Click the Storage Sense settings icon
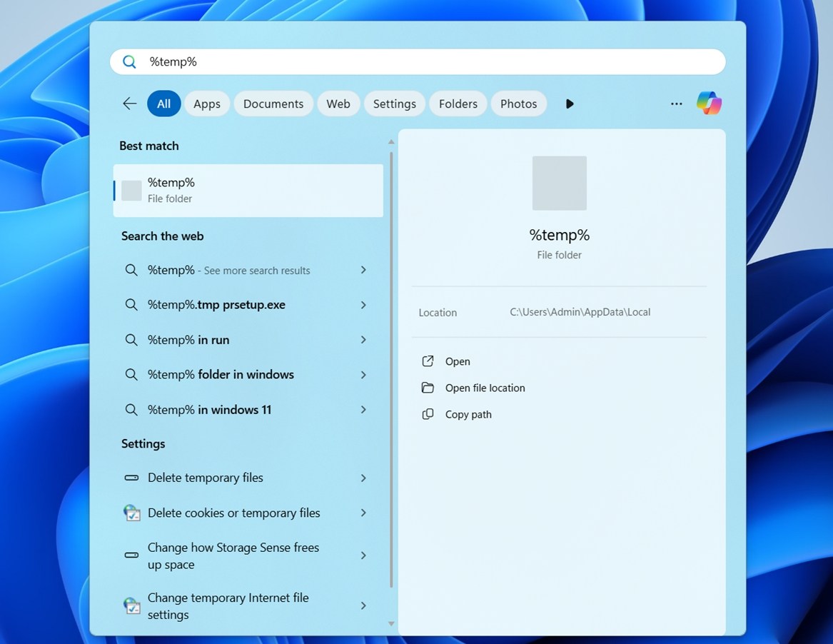Image resolution: width=833 pixels, height=644 pixels. click(131, 555)
